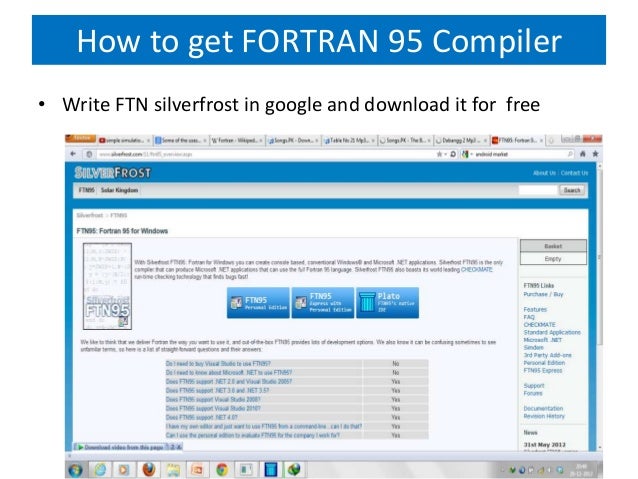This screenshot has height=479, width=638.
Task: Open the CHECKMATE link in the paragraph
Action: click(476, 269)
